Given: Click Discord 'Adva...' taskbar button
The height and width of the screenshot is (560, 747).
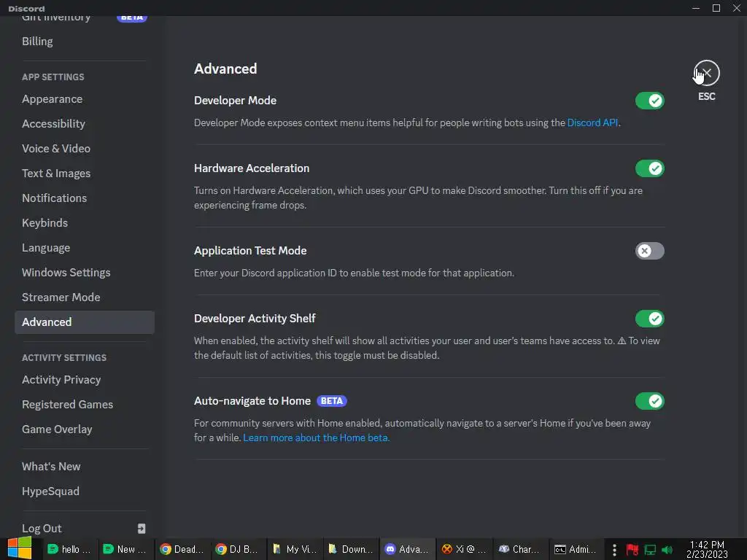Looking at the screenshot, I should (407, 549).
